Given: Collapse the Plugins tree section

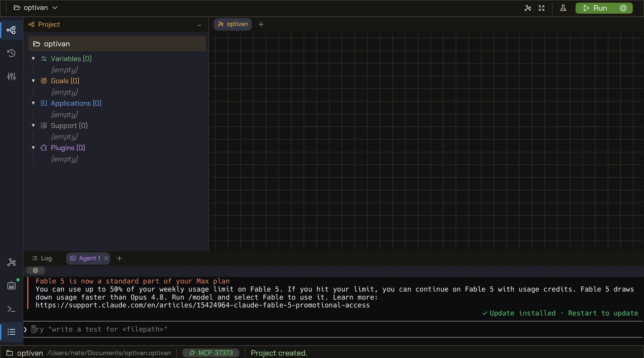Looking at the screenshot, I should 33,148.
